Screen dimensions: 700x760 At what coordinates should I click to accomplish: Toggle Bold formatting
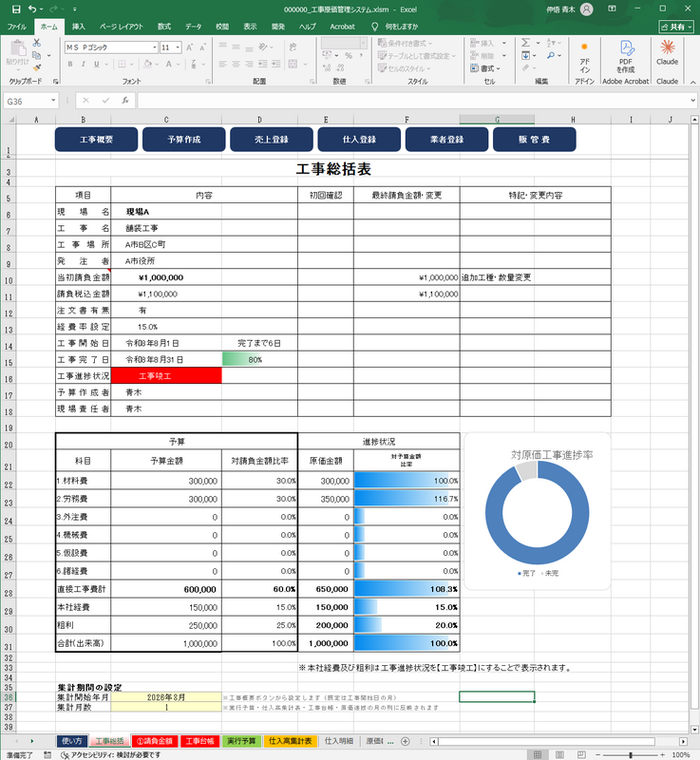(x=70, y=64)
